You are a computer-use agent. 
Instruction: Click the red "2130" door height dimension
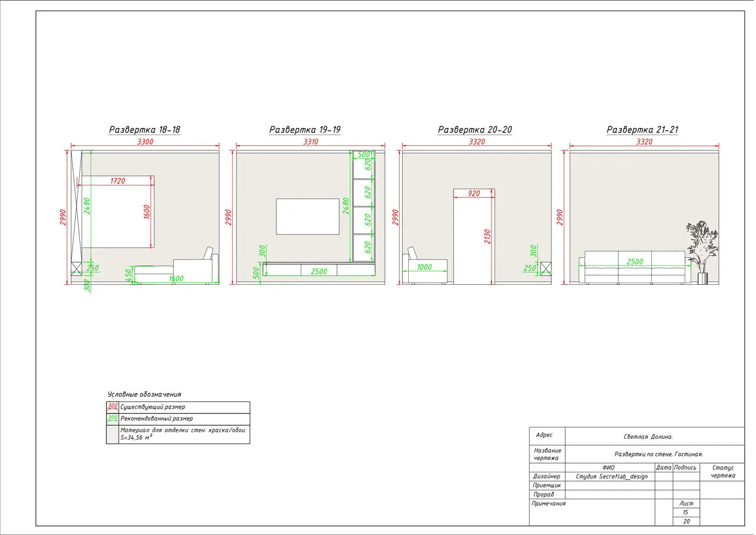point(488,237)
